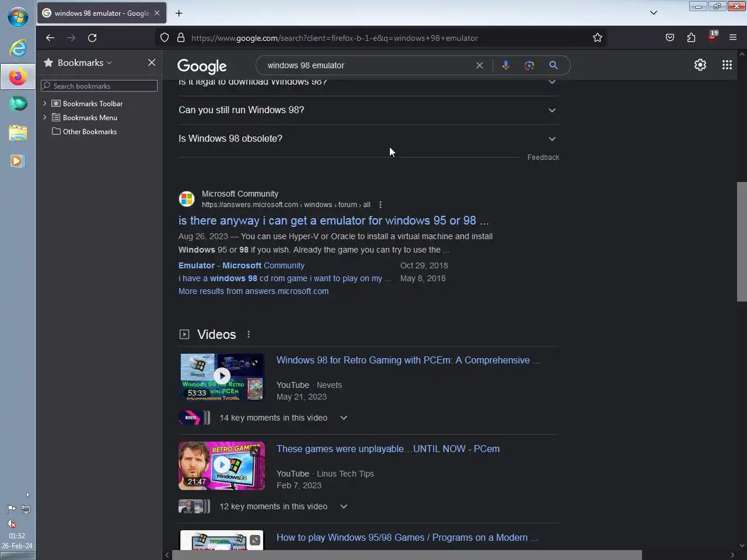Show hidden taskbar icons arrow
The width and height of the screenshot is (747, 560).
27,495
